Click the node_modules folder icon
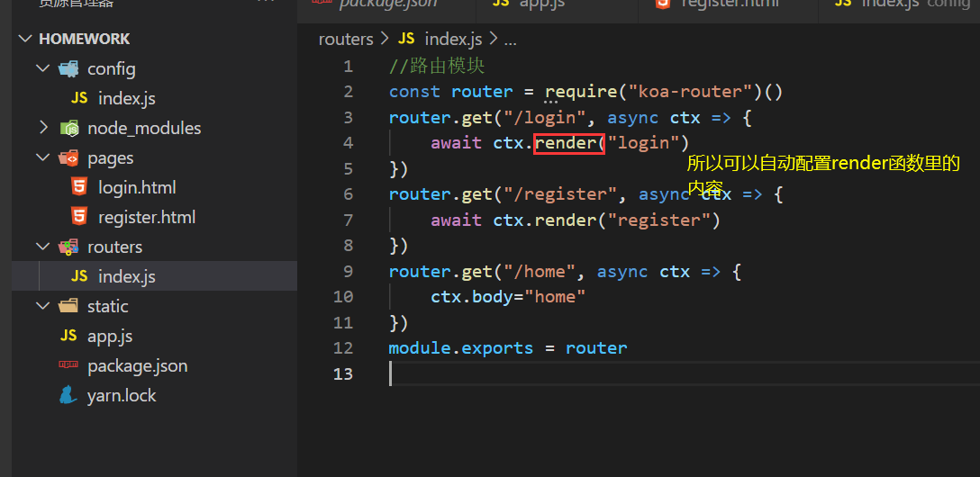 68,128
